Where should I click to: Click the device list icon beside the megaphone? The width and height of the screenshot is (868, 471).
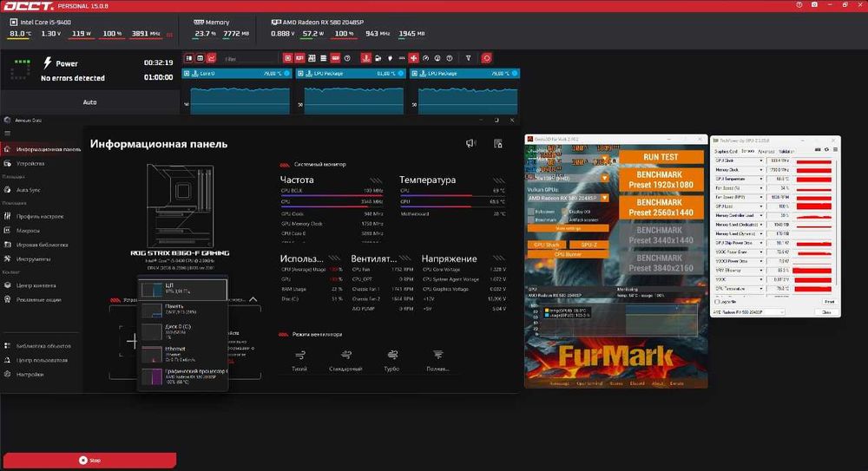click(497, 143)
